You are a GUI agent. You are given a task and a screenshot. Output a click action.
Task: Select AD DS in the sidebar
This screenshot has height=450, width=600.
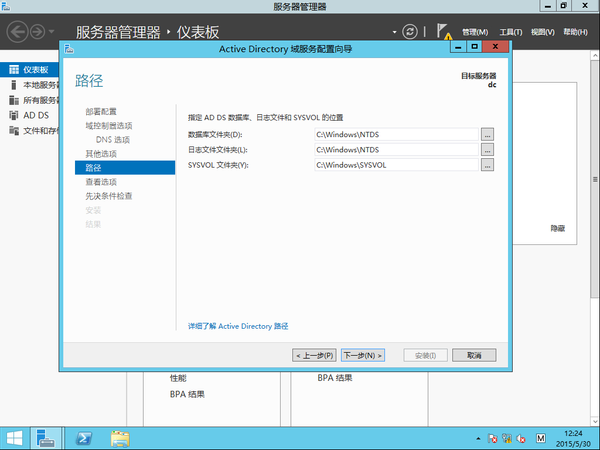[x=29, y=115]
